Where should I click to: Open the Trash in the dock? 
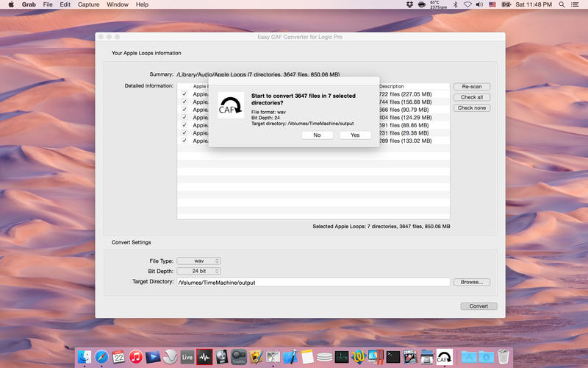503,357
